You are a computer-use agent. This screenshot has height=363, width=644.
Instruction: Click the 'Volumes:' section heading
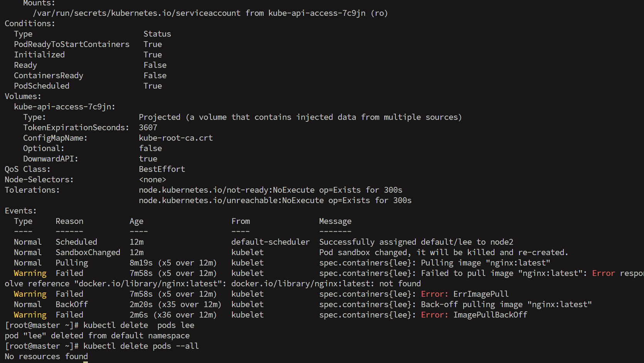(23, 96)
